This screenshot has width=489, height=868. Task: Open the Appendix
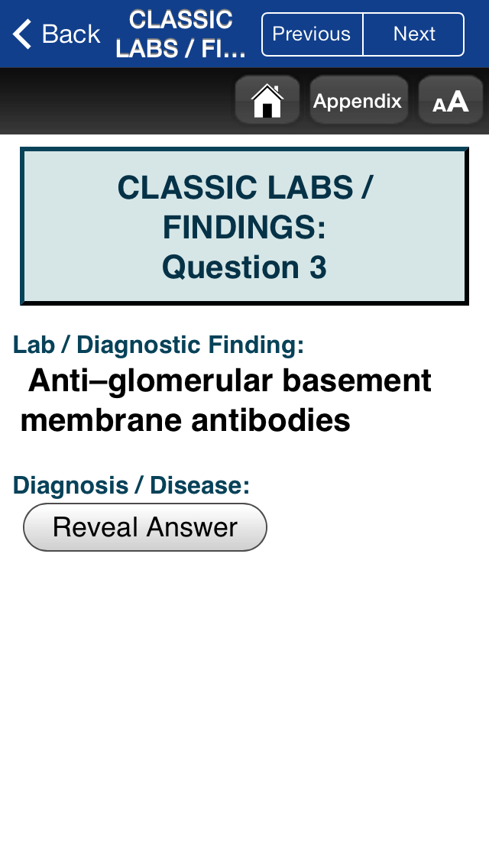(358, 100)
